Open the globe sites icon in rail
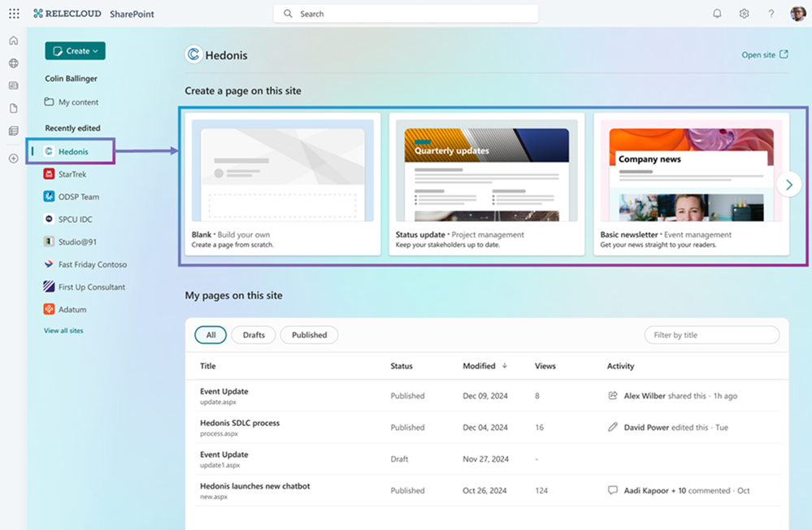This screenshot has height=530, width=812. (14, 63)
